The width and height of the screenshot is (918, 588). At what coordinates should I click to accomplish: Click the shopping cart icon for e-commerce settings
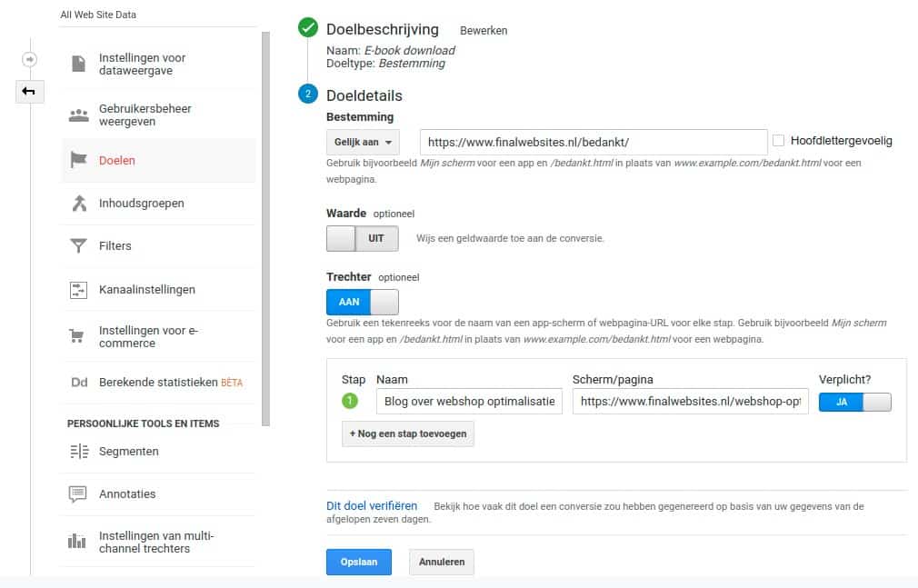(x=79, y=336)
